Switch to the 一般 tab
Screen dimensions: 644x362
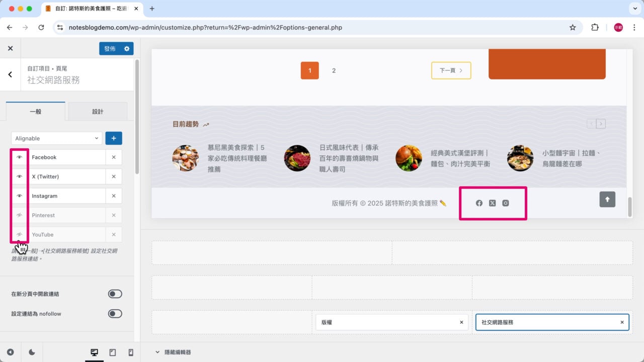click(x=36, y=111)
